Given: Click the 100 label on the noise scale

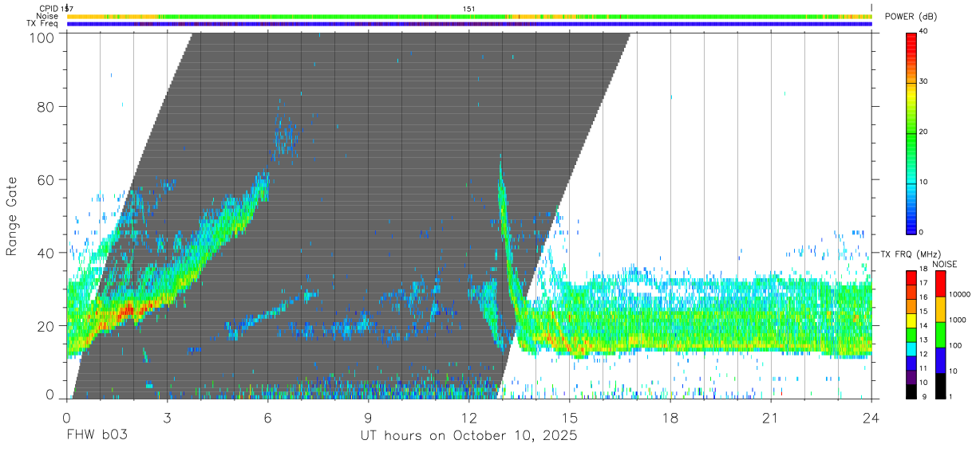Looking at the screenshot, I should click(x=957, y=345).
